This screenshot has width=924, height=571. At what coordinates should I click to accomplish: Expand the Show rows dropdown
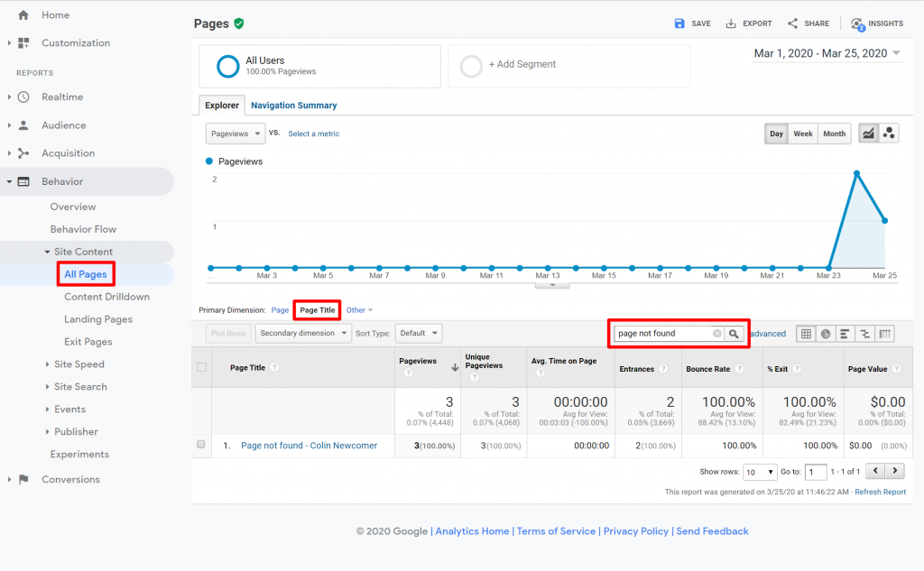coord(760,472)
